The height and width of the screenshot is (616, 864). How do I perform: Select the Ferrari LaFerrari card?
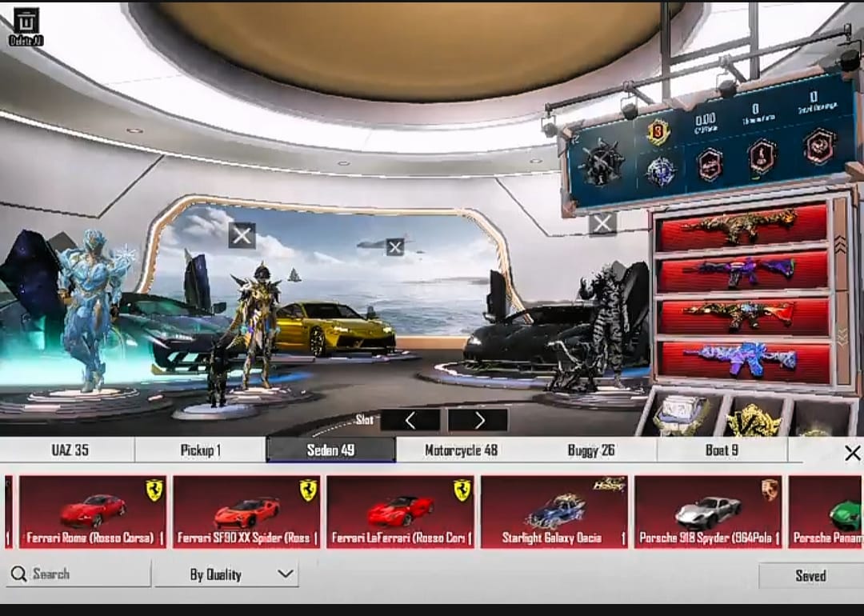pyautogui.click(x=401, y=512)
